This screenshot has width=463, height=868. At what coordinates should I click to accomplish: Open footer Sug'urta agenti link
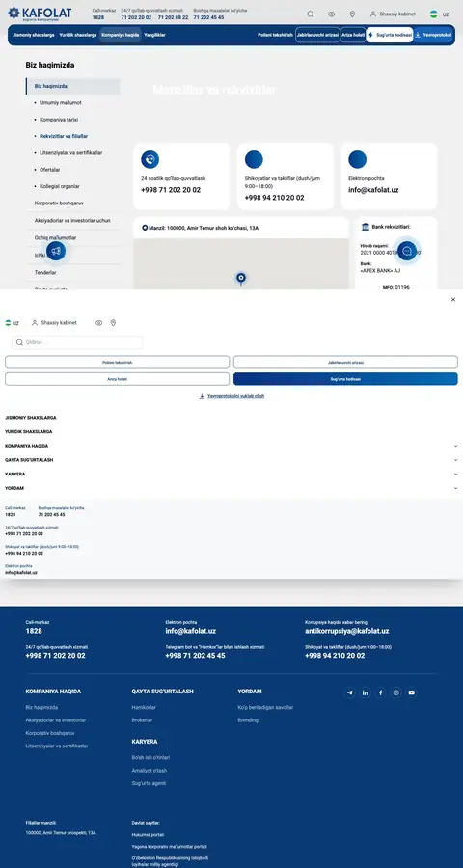tap(149, 783)
